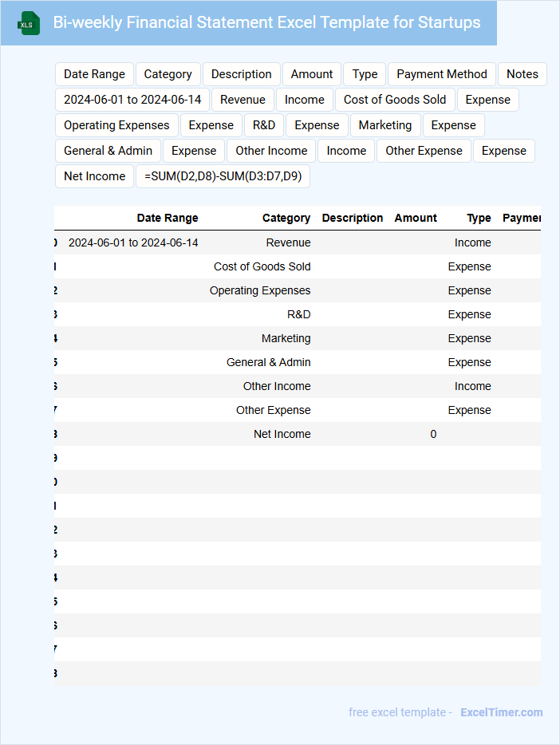Click the Other Expense table cell
Screen dimensions: 560x745
274,410
